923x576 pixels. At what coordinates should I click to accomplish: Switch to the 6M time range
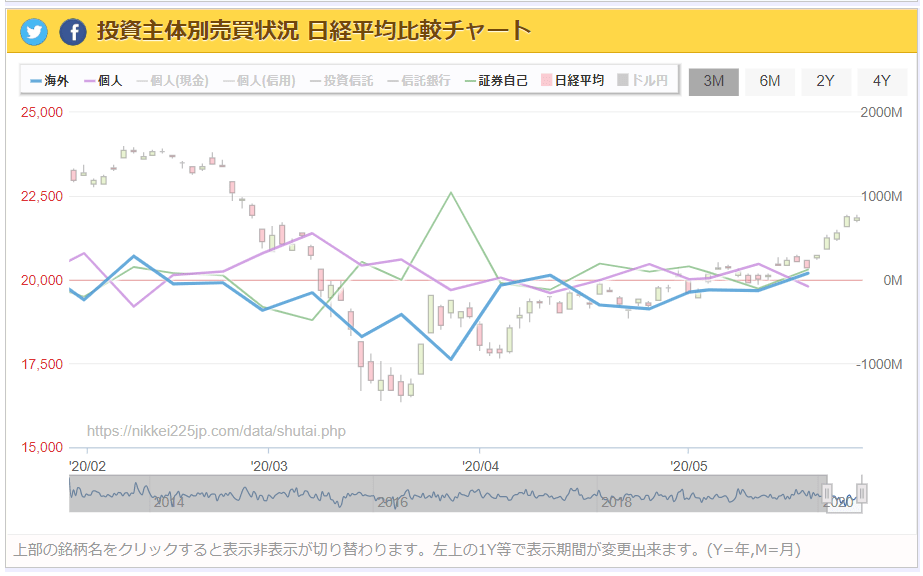tap(769, 81)
